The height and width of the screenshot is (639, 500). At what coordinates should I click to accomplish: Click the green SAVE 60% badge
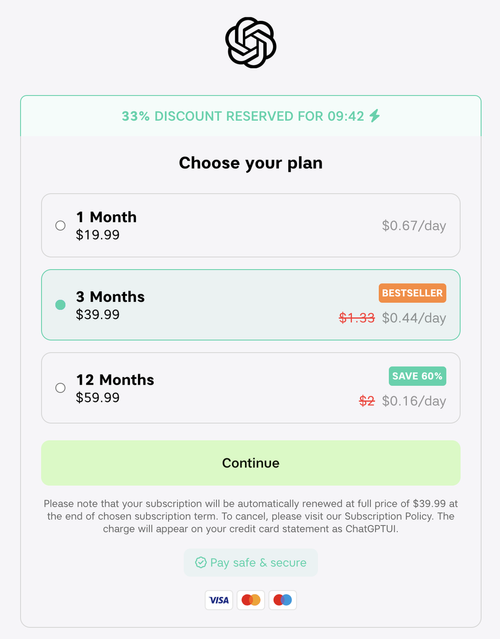tap(417, 376)
